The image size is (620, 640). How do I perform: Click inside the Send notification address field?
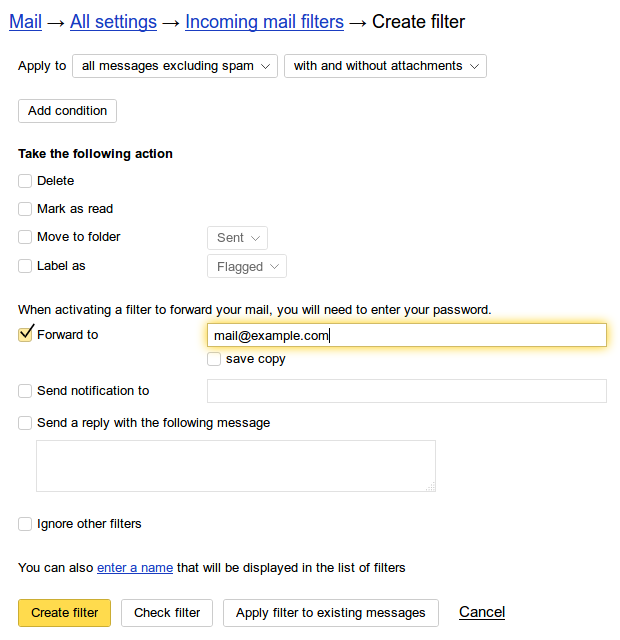tap(407, 391)
